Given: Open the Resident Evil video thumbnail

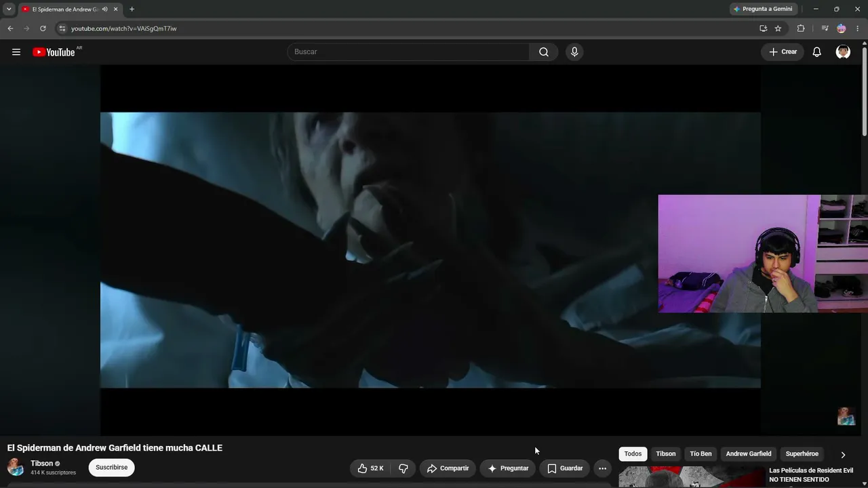Looking at the screenshot, I should 691,477.
